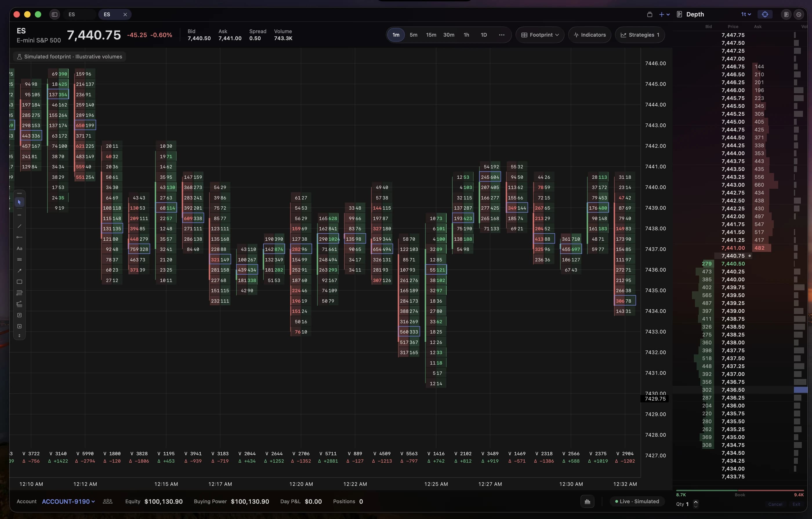
Task: Select the trend-based extension lines tool
Action: pos(19,304)
